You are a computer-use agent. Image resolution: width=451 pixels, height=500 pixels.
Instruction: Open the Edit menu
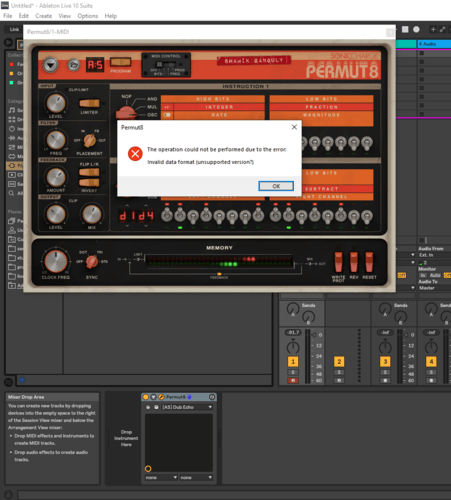[23, 16]
